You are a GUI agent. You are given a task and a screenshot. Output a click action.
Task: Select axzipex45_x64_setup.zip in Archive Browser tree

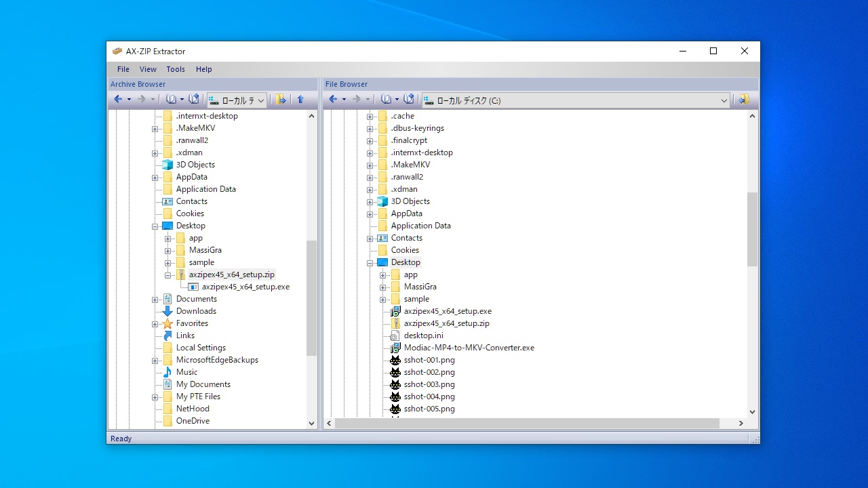(x=232, y=274)
